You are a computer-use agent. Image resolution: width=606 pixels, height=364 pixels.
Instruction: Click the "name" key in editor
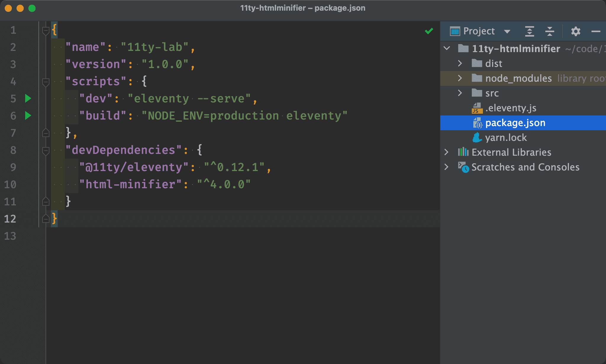(x=86, y=47)
